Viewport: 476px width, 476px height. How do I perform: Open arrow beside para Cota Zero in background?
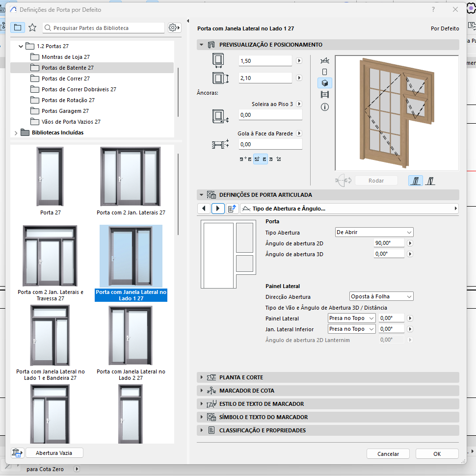77,469
